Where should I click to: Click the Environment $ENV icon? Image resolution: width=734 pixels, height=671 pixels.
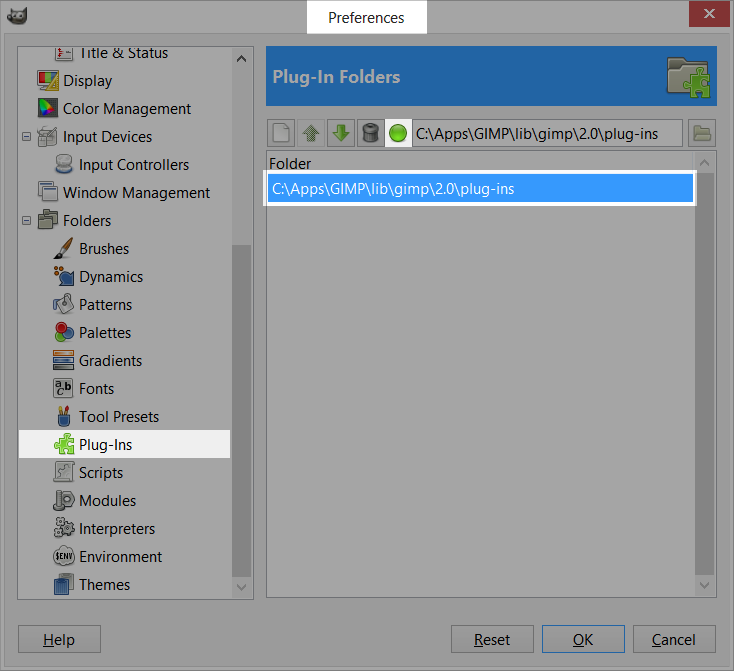pyautogui.click(x=64, y=556)
